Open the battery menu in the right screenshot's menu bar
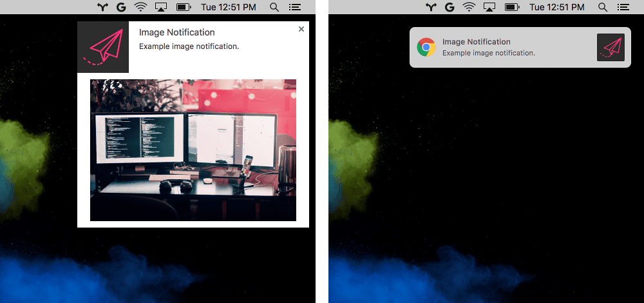644x303 pixels. click(x=512, y=7)
